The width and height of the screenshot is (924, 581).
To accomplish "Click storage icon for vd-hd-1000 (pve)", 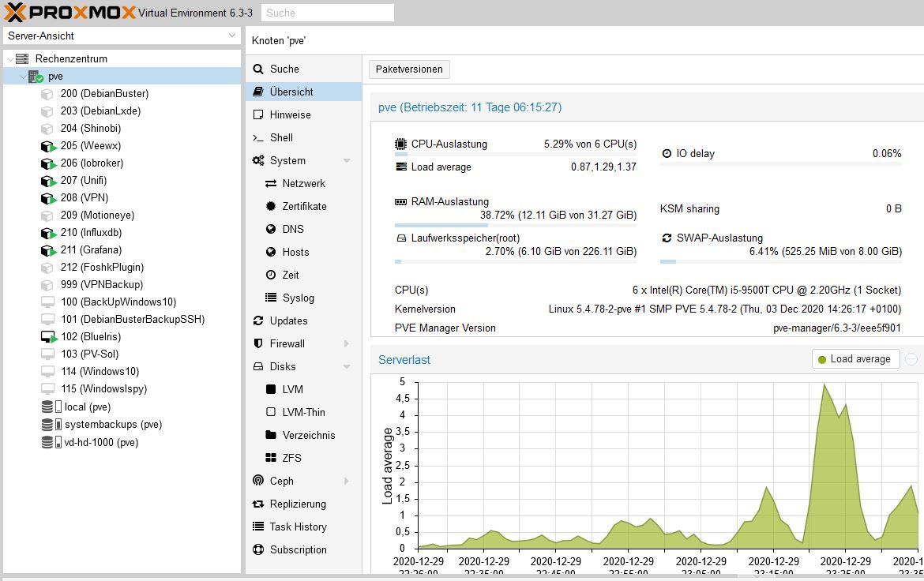I will coord(51,442).
